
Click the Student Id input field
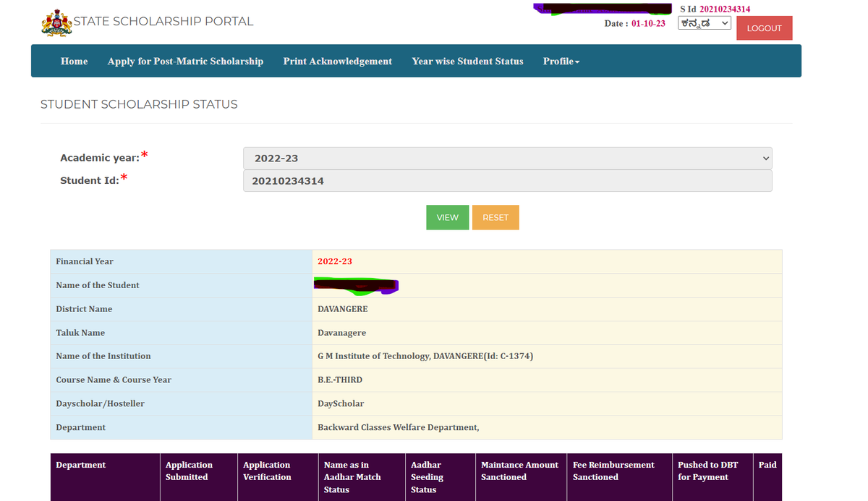(x=506, y=180)
